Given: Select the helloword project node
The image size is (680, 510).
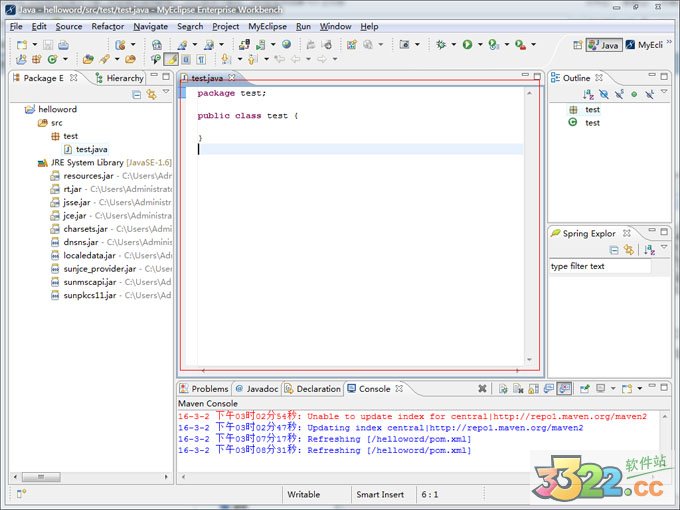Looking at the screenshot, I should click(x=51, y=109).
